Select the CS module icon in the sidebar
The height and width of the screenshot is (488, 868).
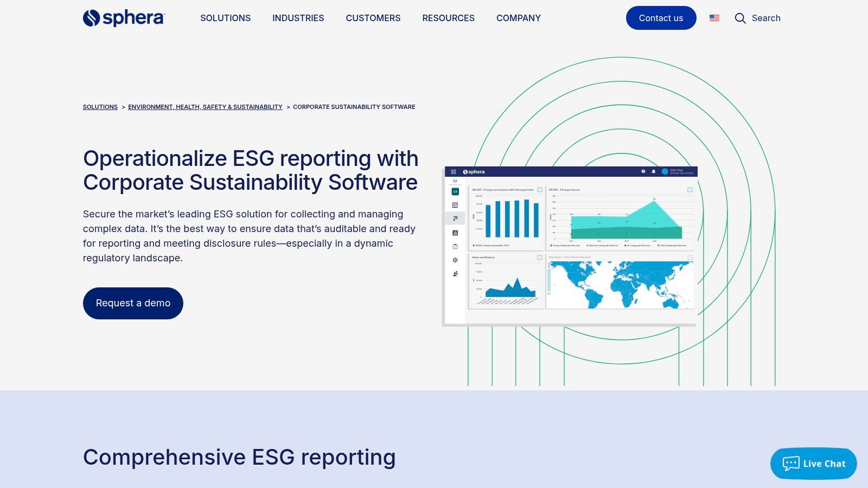tap(455, 191)
